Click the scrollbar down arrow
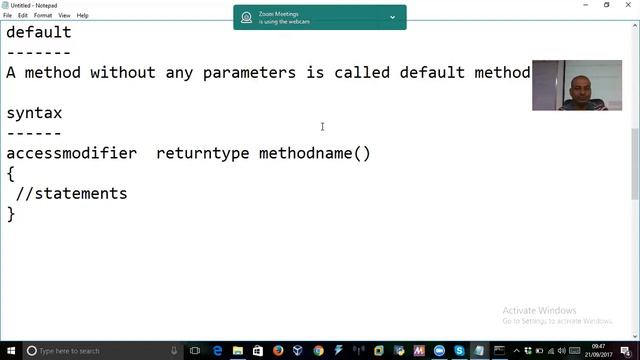The image size is (640, 360). [x=635, y=336]
